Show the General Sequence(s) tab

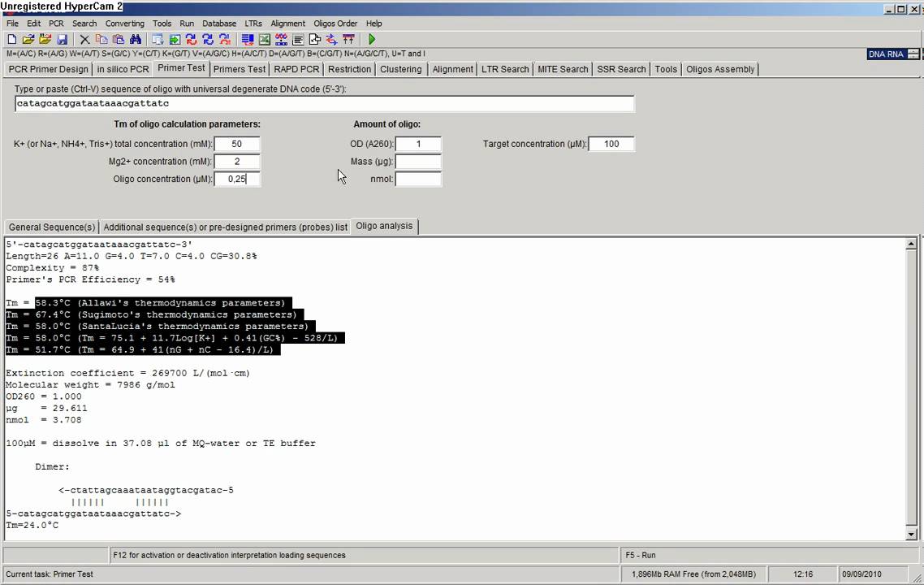coord(52,227)
